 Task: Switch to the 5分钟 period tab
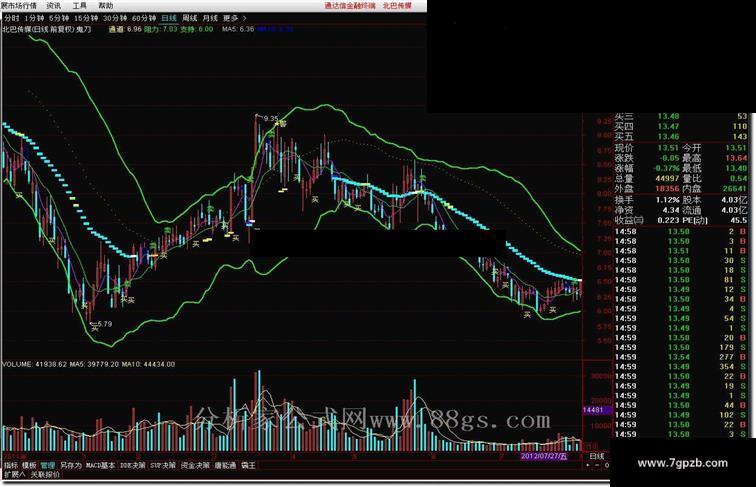59,18
